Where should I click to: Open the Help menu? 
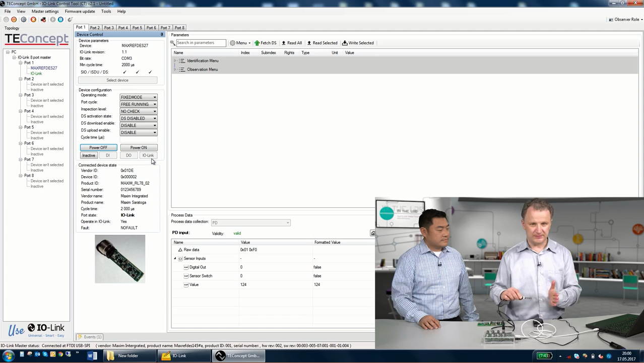tap(121, 11)
